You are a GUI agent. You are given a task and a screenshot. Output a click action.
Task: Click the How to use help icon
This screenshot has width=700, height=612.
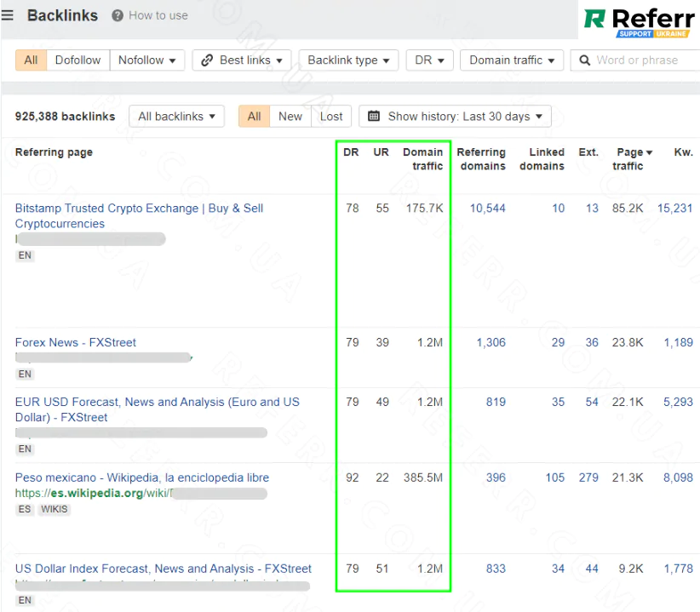click(118, 15)
